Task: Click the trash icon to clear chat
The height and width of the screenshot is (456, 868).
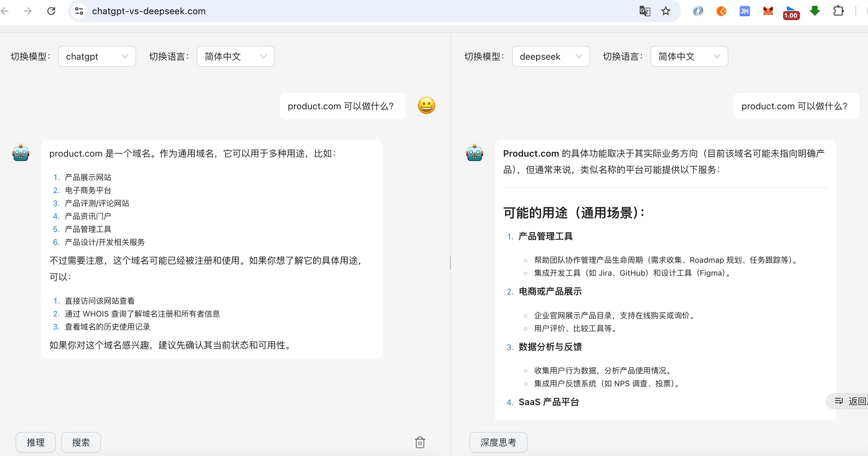Action: pos(420,442)
